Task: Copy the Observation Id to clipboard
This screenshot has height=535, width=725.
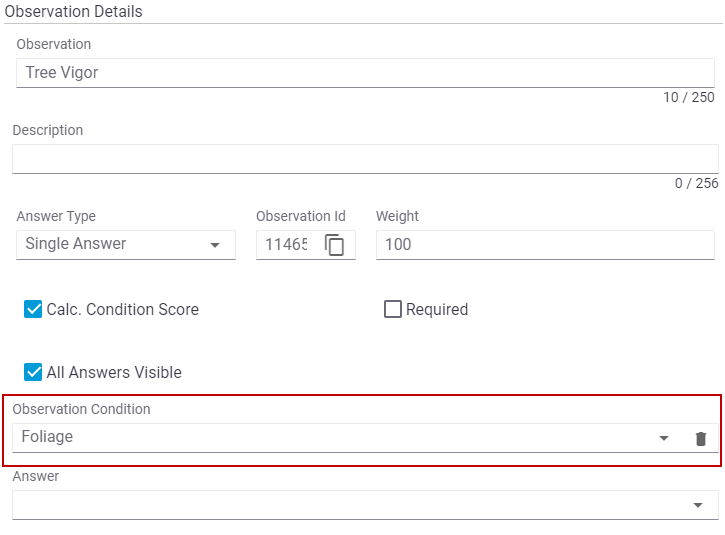Action: [x=335, y=245]
